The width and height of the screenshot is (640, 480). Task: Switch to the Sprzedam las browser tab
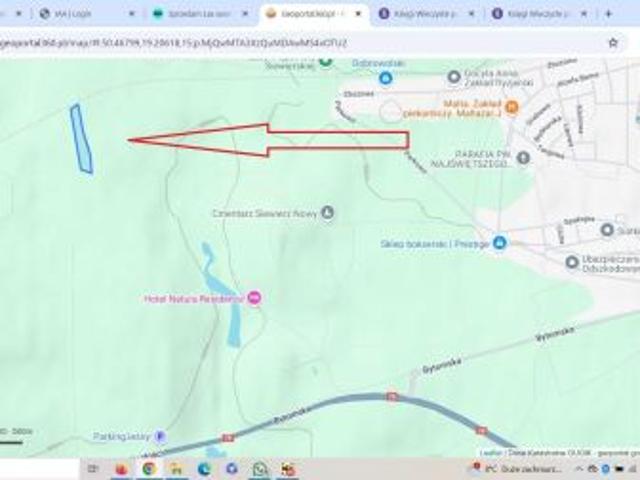[199, 13]
